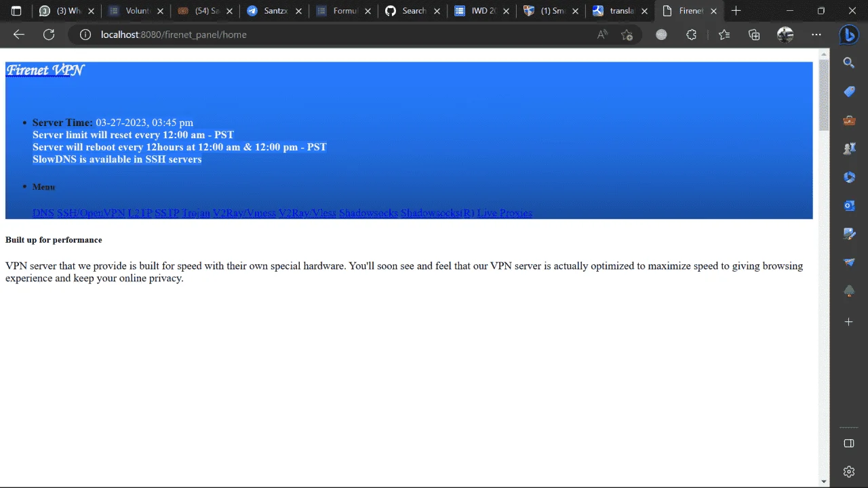Open sidebar Games chess icon

tap(848, 148)
